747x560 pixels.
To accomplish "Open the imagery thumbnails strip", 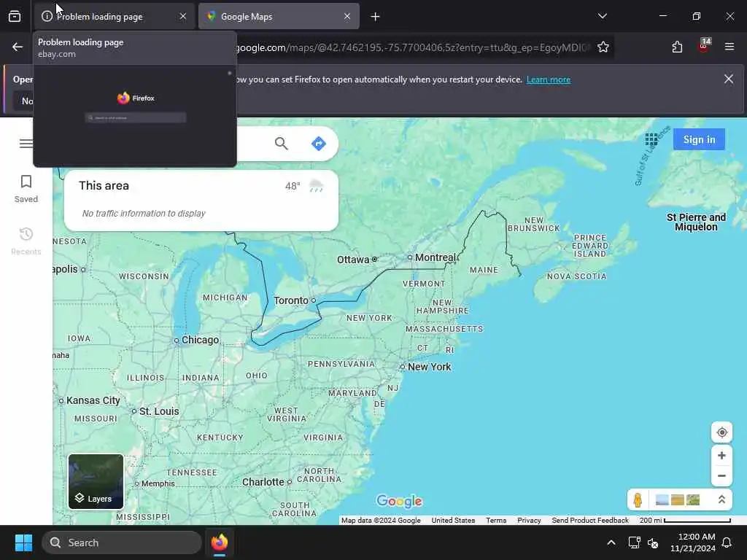I will point(678,500).
